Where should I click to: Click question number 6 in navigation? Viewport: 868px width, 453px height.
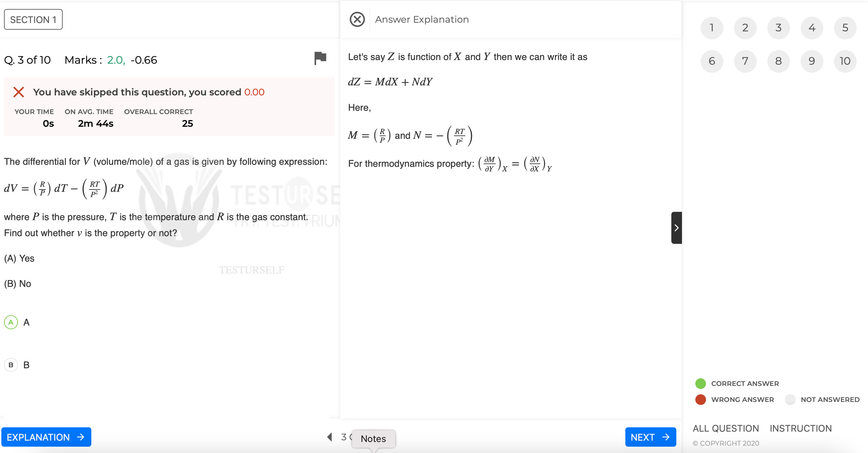(x=711, y=60)
